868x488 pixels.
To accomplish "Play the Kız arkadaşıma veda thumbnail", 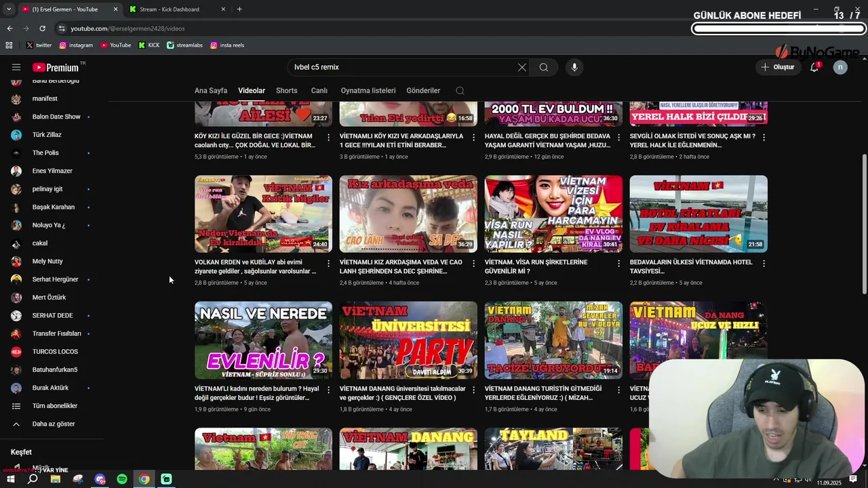I will [x=408, y=214].
